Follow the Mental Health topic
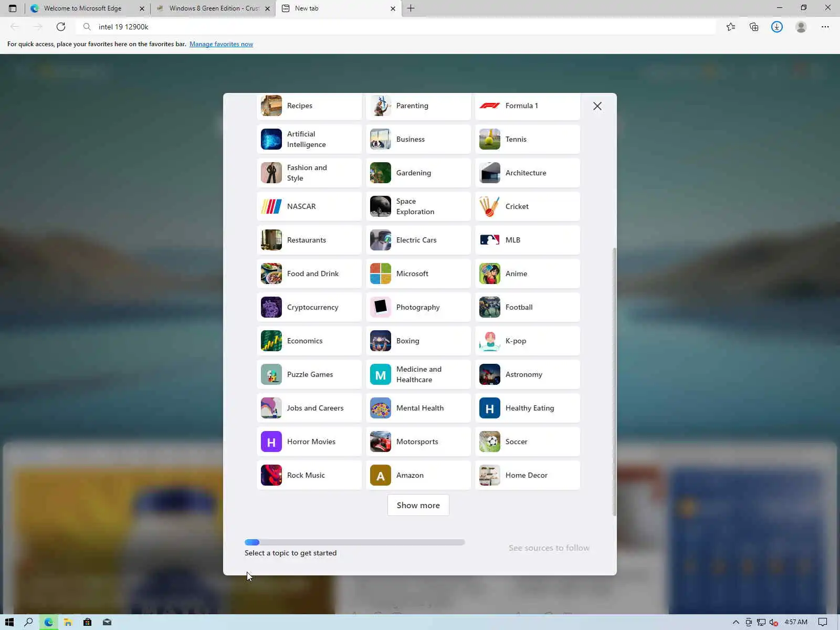This screenshot has width=840, height=630. pyautogui.click(x=418, y=408)
